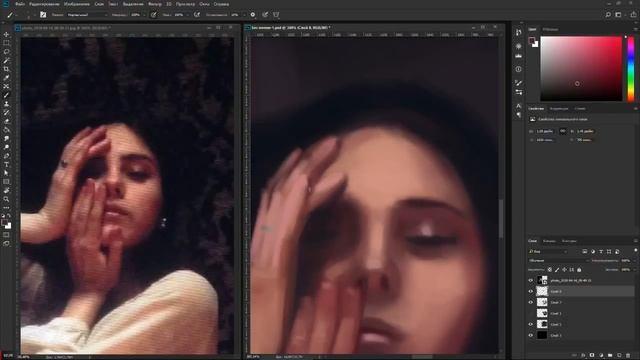Select the Move tool
This screenshot has height=360, width=640.
click(x=6, y=34)
